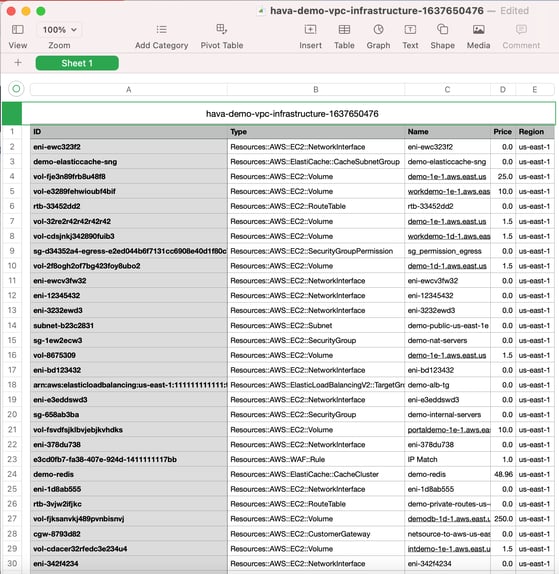Add a new sheet with plus button
559x574 pixels.
[18, 63]
